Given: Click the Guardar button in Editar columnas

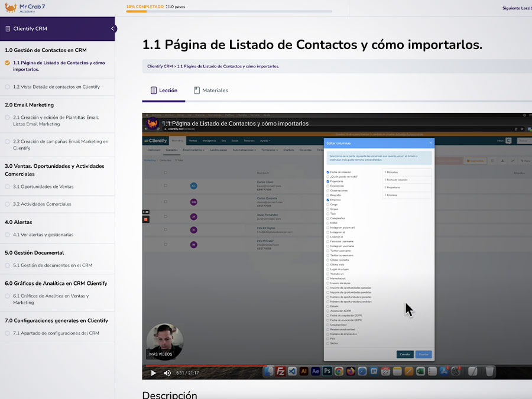Looking at the screenshot, I should [x=423, y=354].
